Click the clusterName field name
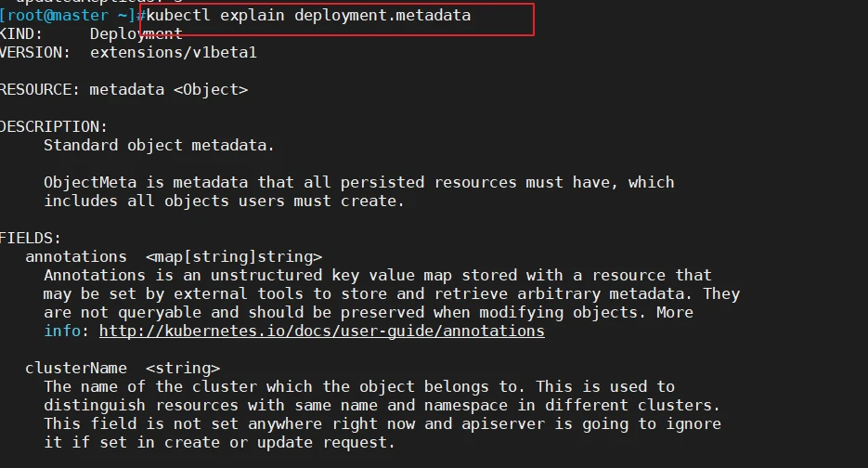This screenshot has width=868, height=468. tap(76, 369)
